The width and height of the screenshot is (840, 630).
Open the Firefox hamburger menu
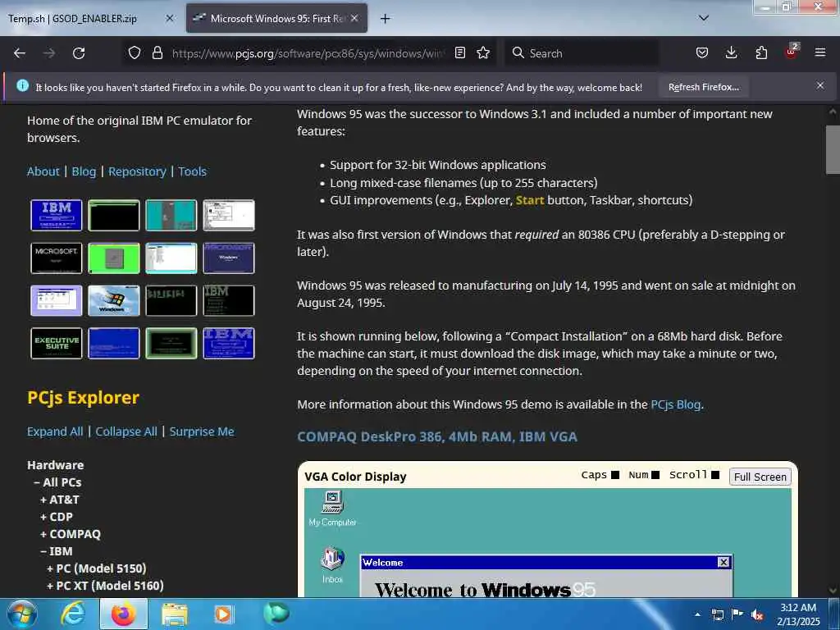[820, 52]
